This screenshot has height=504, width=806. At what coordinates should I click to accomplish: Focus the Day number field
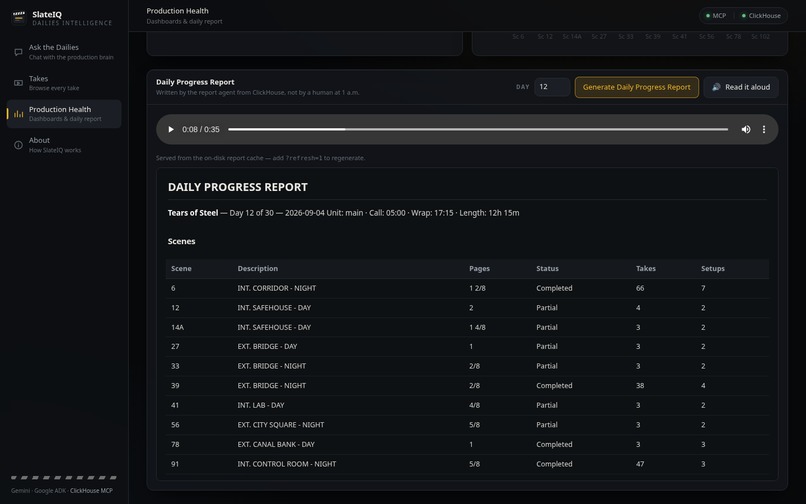[552, 87]
